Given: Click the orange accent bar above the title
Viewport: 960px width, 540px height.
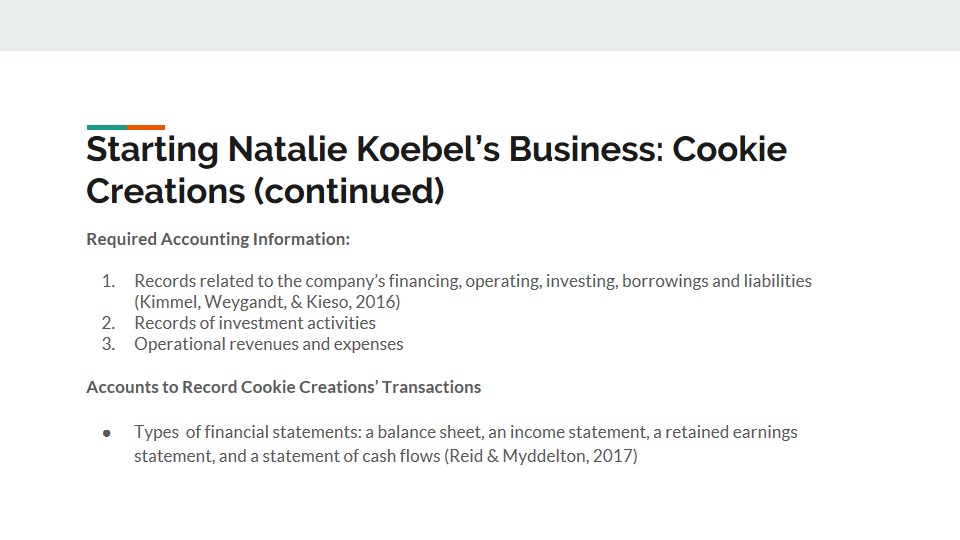Looking at the screenshot, I should [x=146, y=127].
